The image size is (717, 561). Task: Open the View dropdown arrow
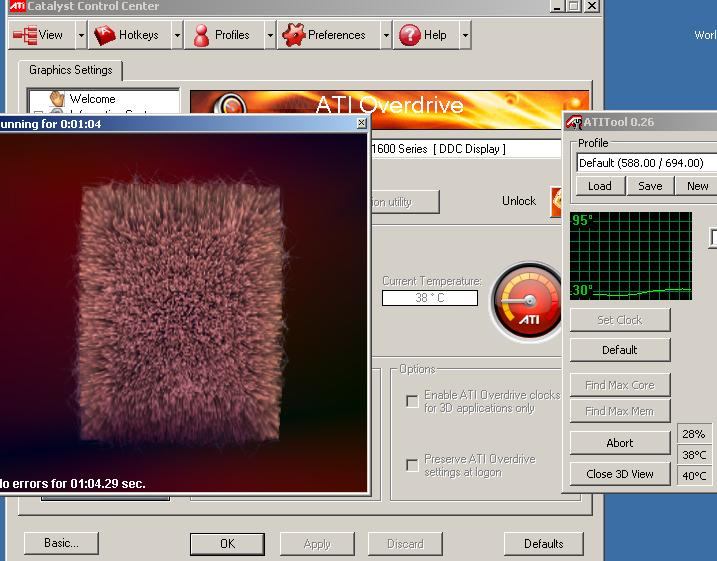(81, 35)
